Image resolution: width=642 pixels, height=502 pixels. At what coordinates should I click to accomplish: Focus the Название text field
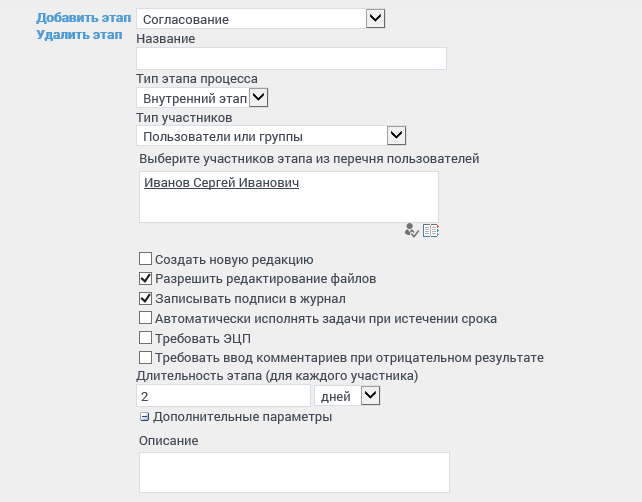290,59
